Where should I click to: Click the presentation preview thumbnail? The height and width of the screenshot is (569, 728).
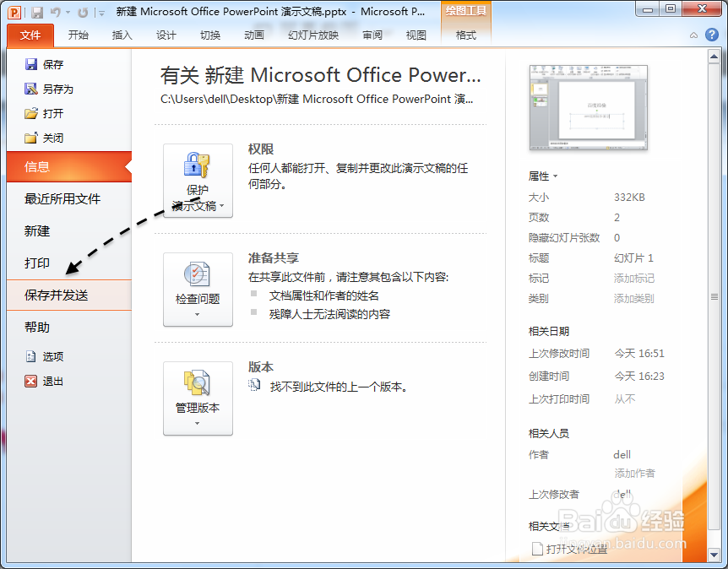pyautogui.click(x=589, y=108)
